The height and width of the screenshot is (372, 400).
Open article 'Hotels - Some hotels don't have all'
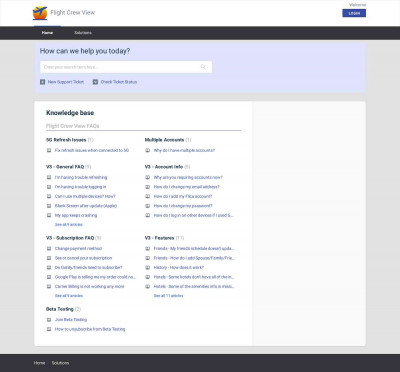[x=194, y=277]
